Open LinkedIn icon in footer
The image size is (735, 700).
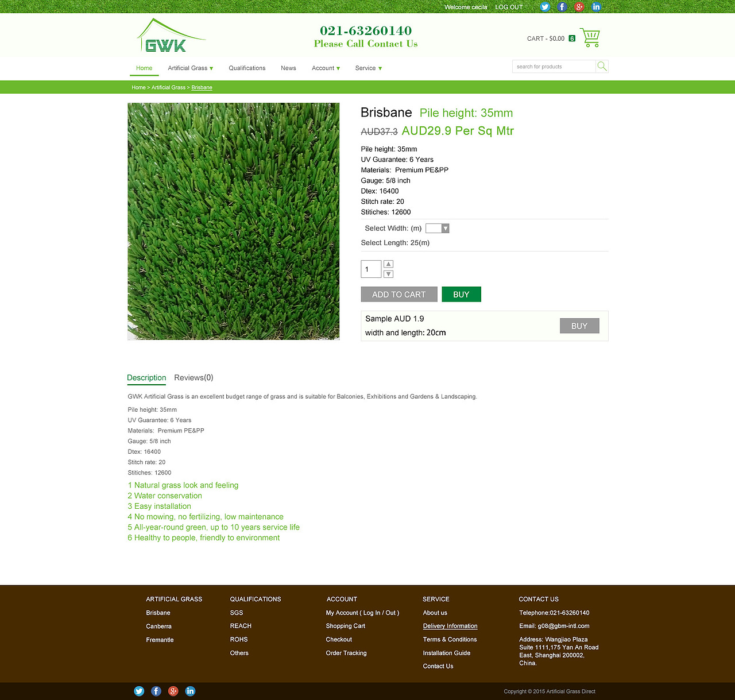[191, 691]
